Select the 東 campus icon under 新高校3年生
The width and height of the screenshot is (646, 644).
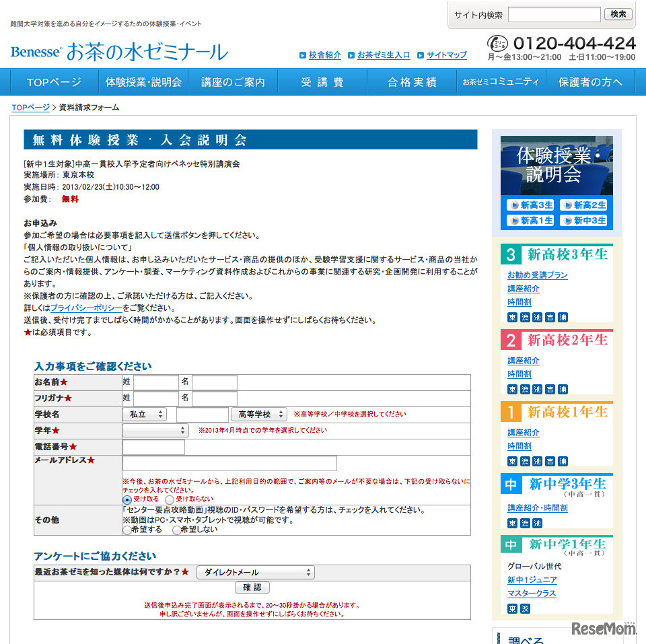(x=512, y=317)
